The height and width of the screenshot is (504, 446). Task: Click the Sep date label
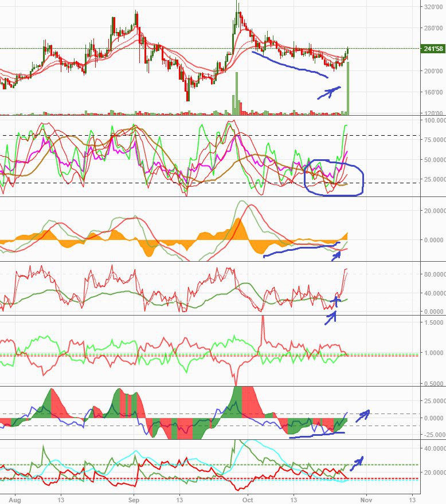(134, 500)
